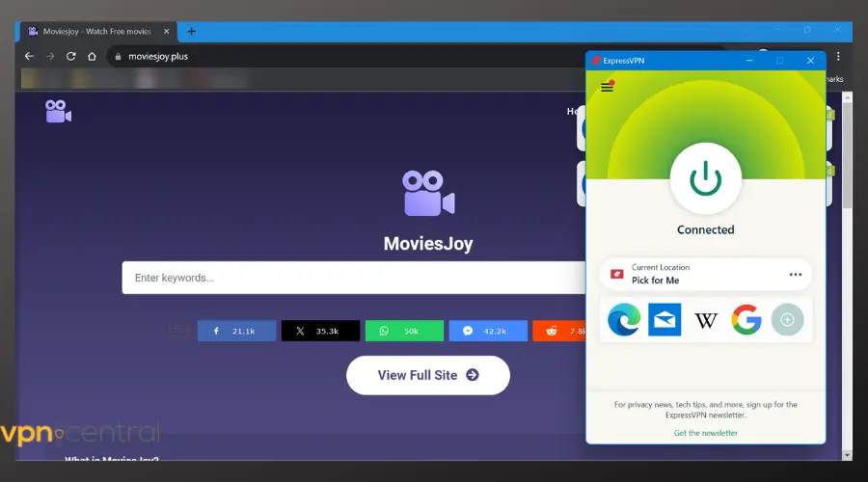Viewport: 868px width, 482px height.
Task: Open the browser three-dot menu
Action: 838,57
